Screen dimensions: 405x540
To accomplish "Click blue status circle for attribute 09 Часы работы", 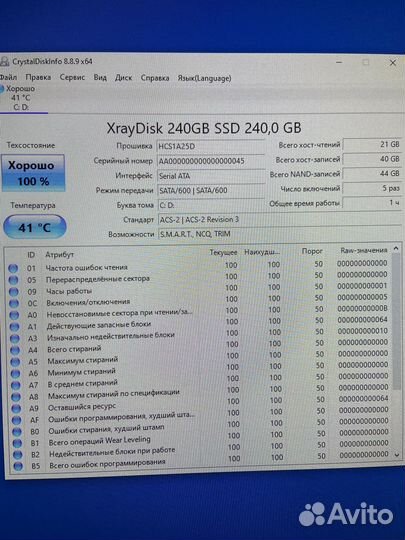I will coord(14,292).
